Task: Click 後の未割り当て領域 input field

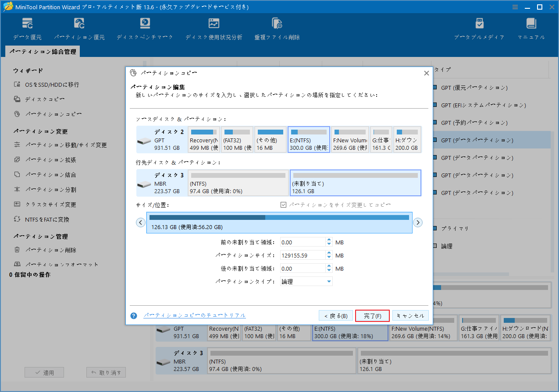Action: point(303,268)
